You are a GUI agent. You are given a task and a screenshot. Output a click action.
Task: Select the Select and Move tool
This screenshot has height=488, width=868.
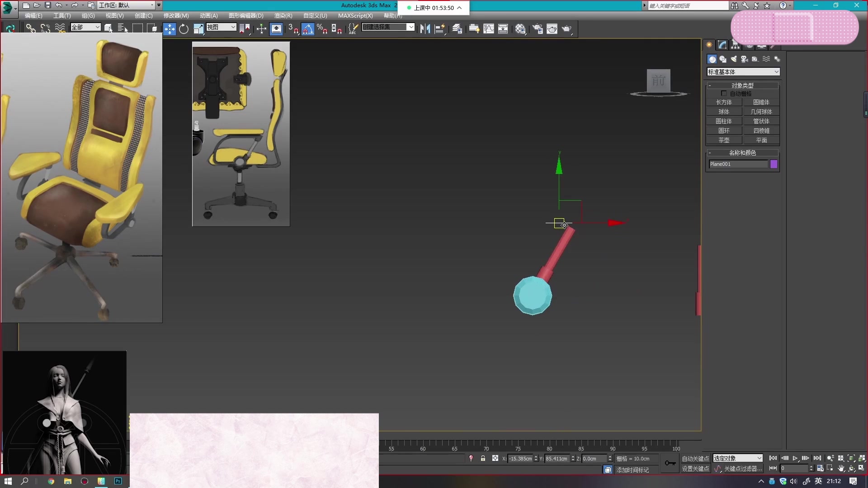click(169, 28)
